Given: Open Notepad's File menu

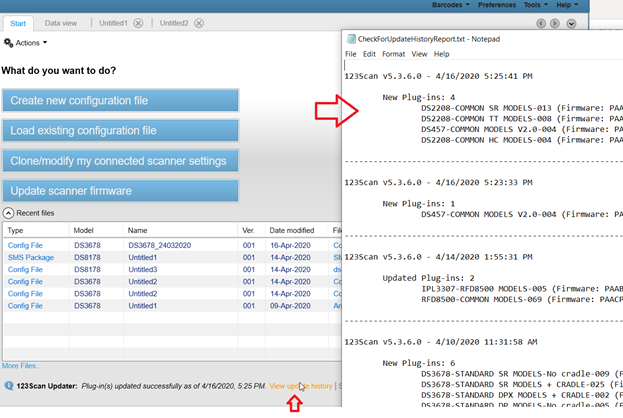Looking at the screenshot, I should 351,54.
